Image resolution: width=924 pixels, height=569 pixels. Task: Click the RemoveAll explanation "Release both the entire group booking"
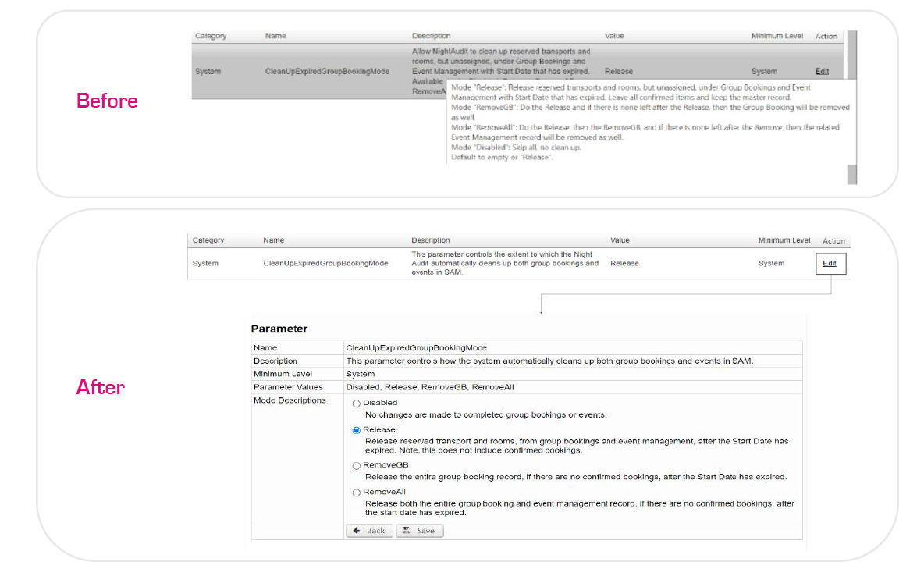tap(580, 508)
